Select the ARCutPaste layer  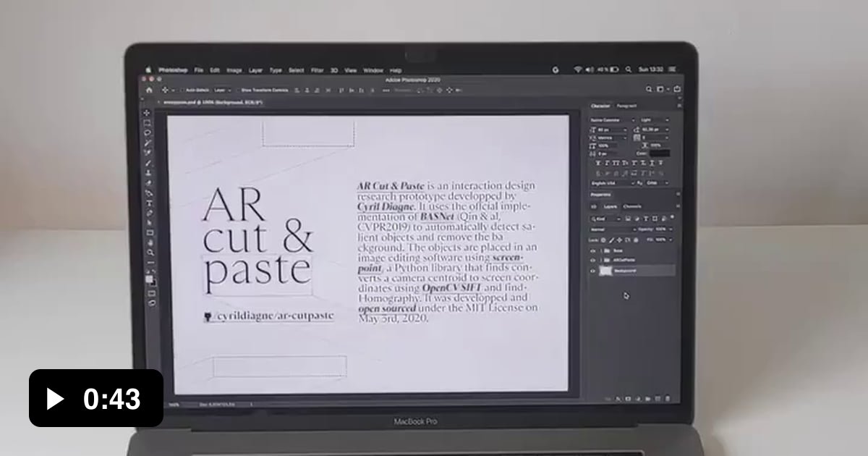click(624, 259)
